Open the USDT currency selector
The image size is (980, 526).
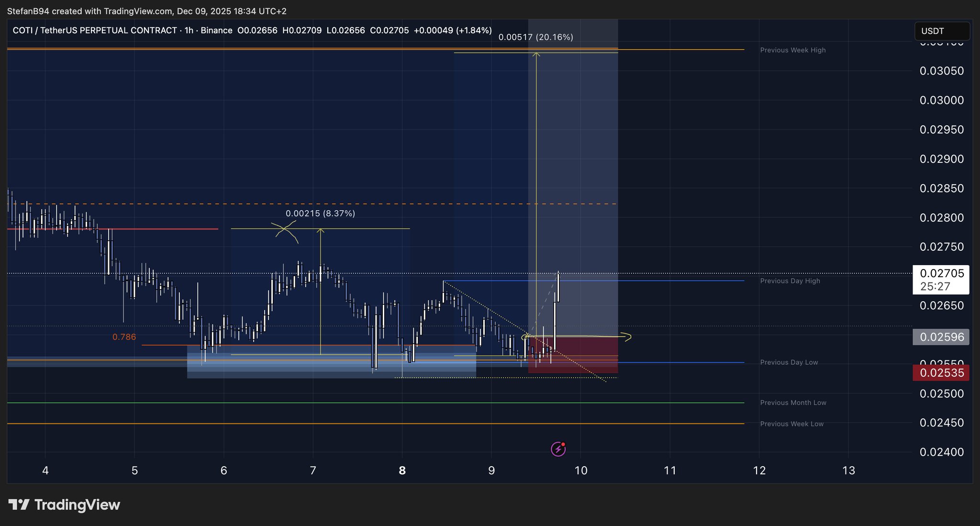(942, 31)
